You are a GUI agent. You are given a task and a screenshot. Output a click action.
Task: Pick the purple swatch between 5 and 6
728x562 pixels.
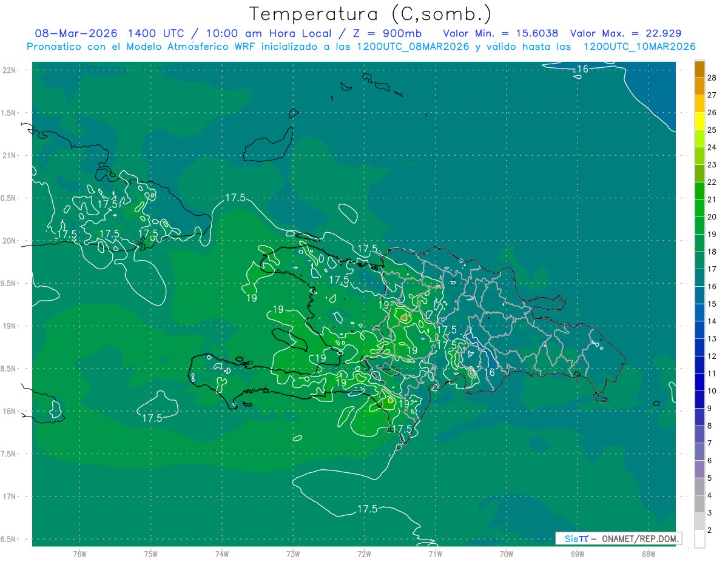[699, 469]
